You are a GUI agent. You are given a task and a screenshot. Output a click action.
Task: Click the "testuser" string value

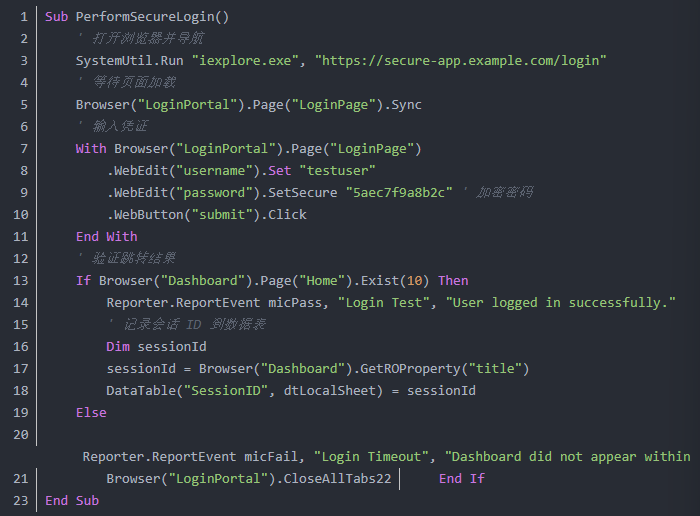pos(338,171)
